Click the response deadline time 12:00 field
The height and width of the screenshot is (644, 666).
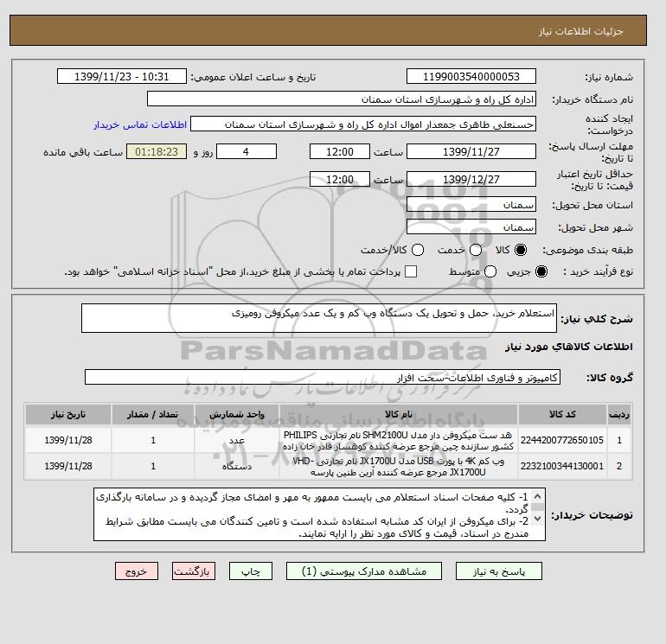(x=340, y=151)
